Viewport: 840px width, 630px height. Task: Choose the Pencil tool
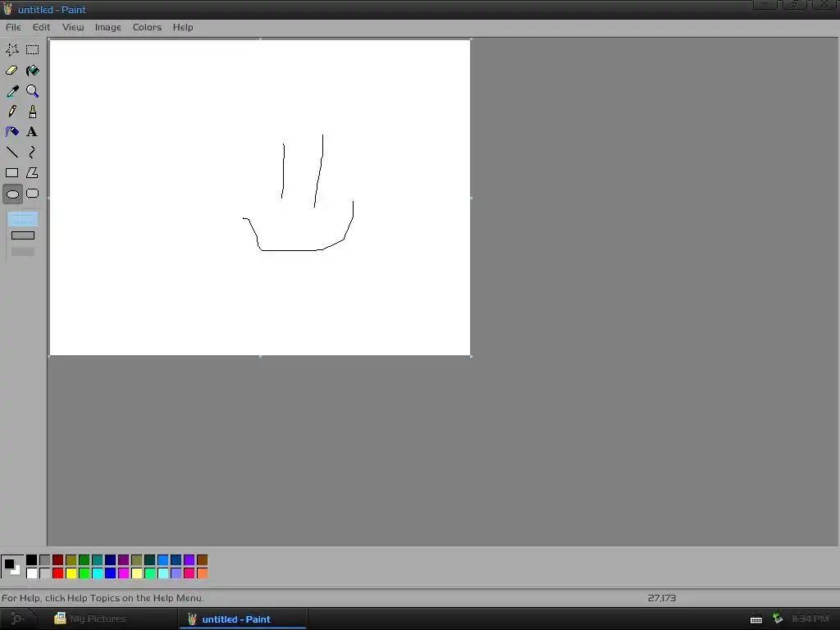pyautogui.click(x=11, y=112)
